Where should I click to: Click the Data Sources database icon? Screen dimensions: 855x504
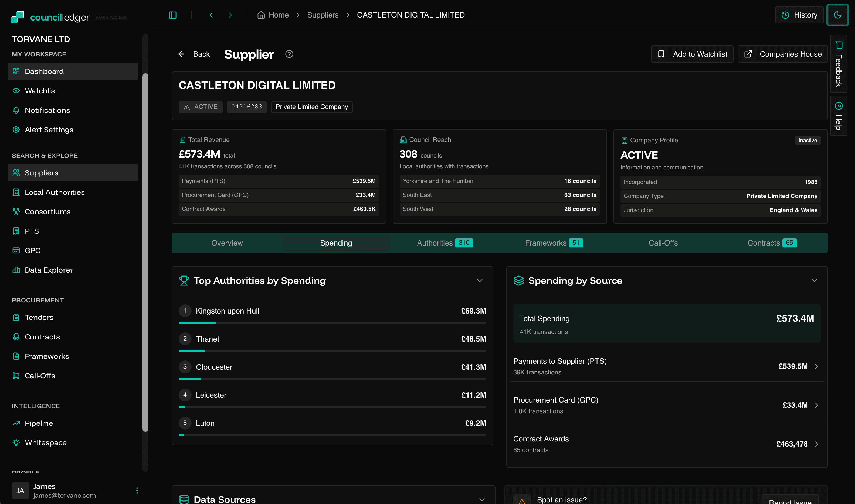[x=184, y=499]
